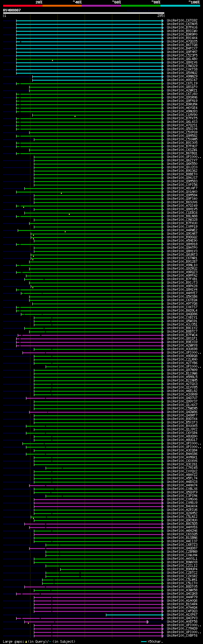Click the UniRef100_Q4D7U7 label
The width and height of the screenshot is (203, 644).
coord(182,398)
